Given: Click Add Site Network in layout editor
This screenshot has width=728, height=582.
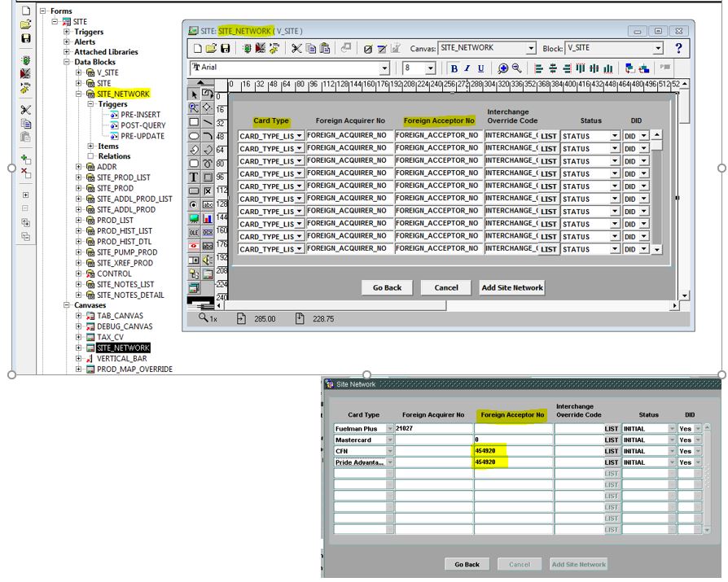Looking at the screenshot, I should pos(512,287).
